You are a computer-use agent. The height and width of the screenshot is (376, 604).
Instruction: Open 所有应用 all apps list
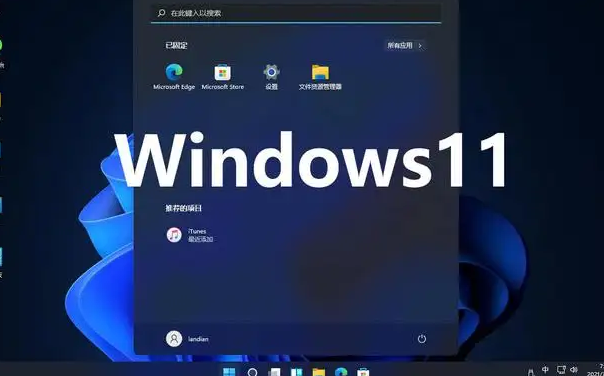(404, 45)
